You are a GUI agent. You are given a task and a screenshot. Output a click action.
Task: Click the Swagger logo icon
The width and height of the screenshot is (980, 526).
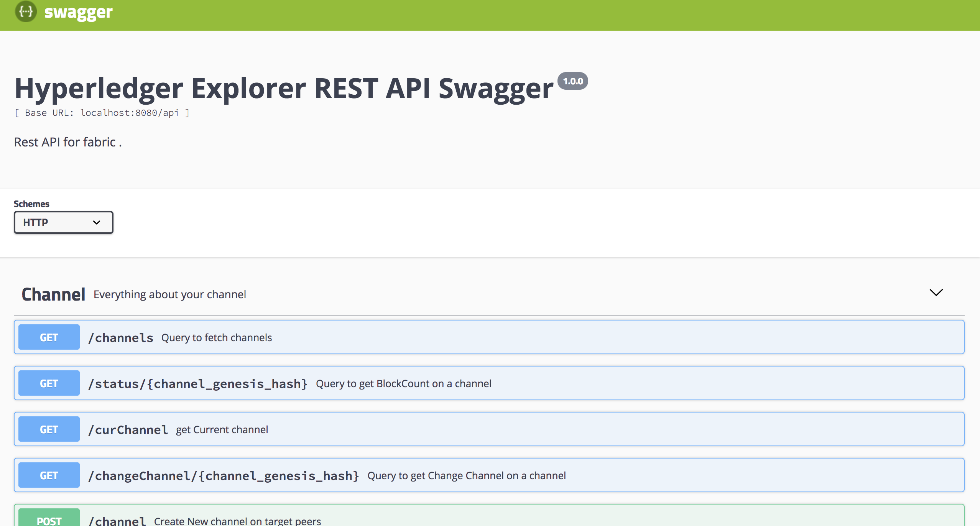(x=26, y=12)
